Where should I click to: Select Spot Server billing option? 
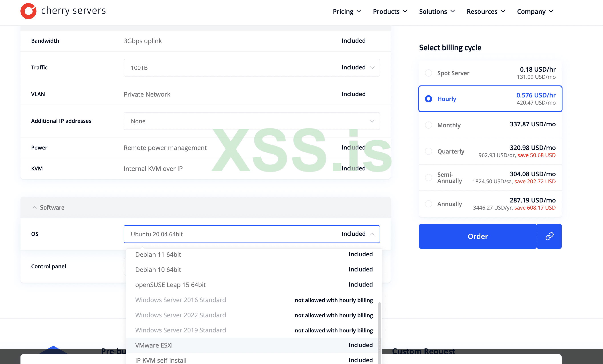pos(428,73)
